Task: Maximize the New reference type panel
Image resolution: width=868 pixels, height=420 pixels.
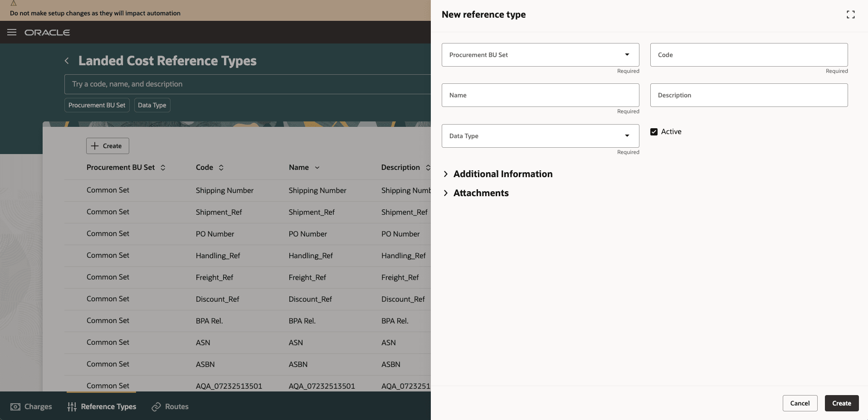Action: [x=851, y=14]
